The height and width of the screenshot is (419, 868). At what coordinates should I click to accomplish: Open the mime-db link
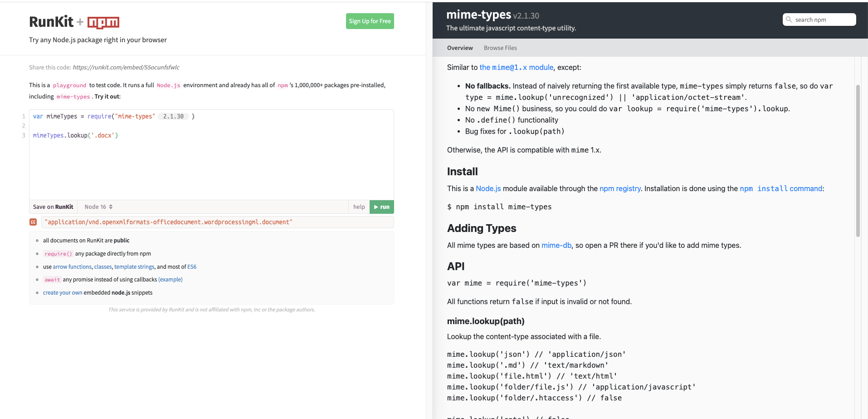pos(556,245)
